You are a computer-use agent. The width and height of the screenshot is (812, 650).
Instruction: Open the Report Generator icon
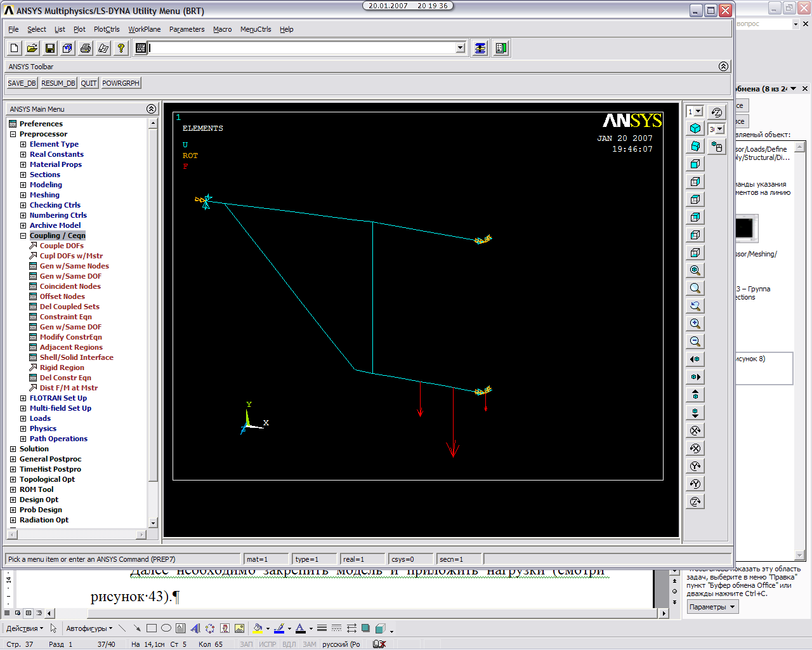[103, 48]
